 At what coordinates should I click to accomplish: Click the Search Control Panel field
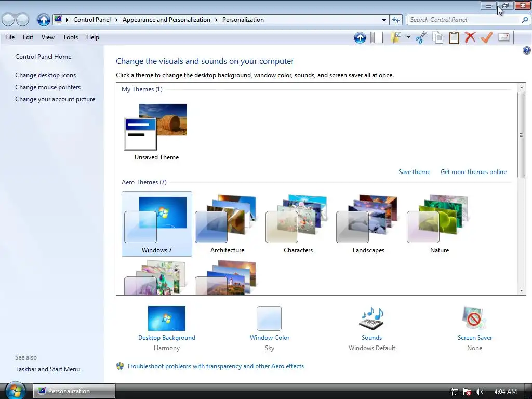coord(464,20)
